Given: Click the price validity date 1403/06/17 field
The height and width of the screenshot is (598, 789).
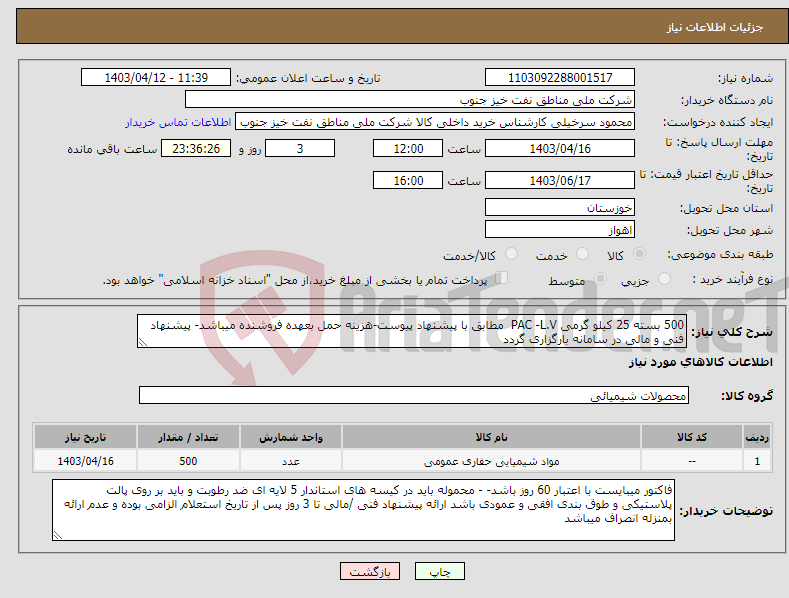Looking at the screenshot, I should [x=560, y=180].
